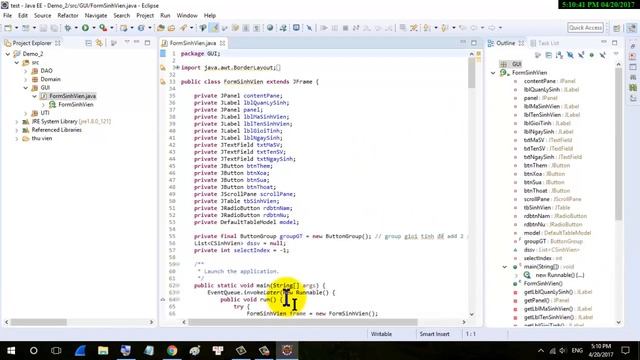
Task: Open the Debug button dropdown arrow
Action: [76, 28]
